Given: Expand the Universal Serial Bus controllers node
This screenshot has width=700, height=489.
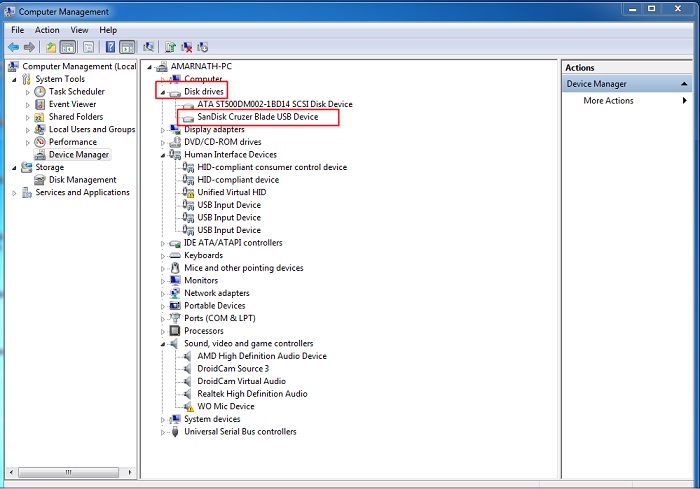Looking at the screenshot, I should tap(163, 432).
